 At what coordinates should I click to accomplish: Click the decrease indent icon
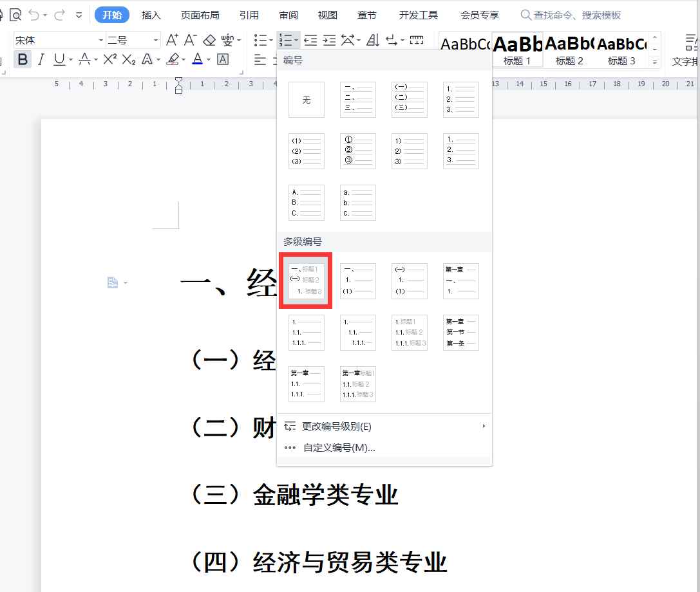pos(310,40)
